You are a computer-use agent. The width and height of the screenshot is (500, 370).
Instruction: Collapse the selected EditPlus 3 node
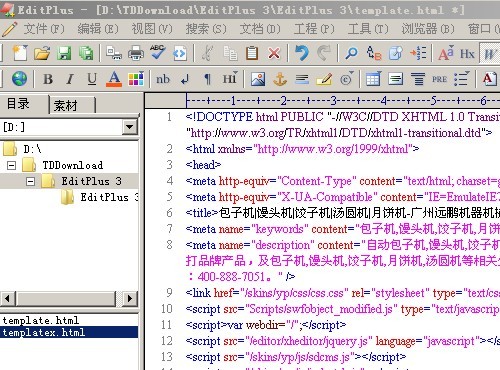[31, 181]
